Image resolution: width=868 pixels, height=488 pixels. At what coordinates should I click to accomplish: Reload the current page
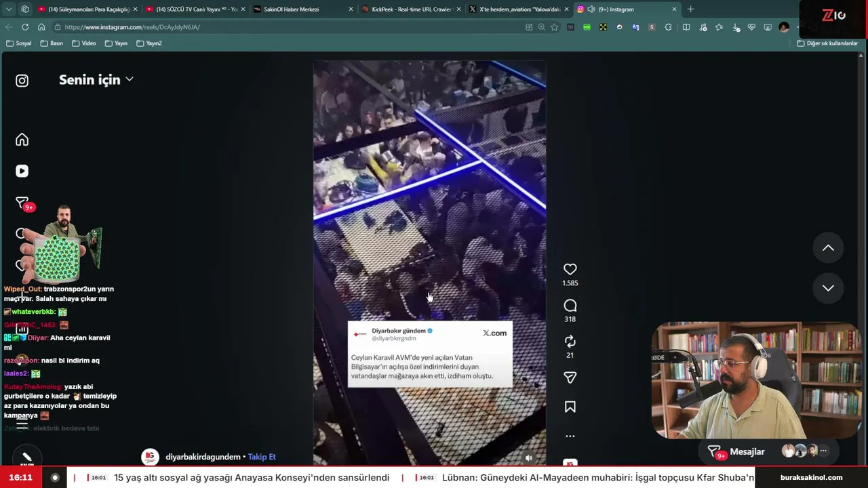(x=25, y=27)
